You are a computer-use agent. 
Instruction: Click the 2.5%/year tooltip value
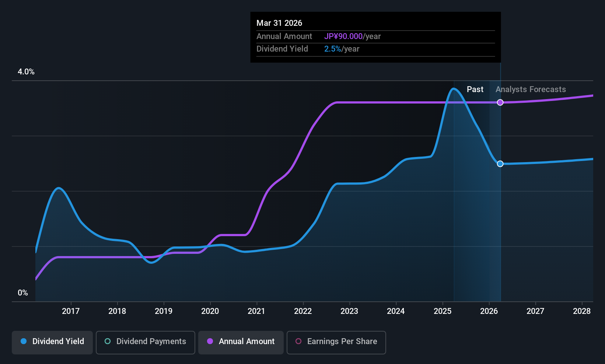click(342, 49)
